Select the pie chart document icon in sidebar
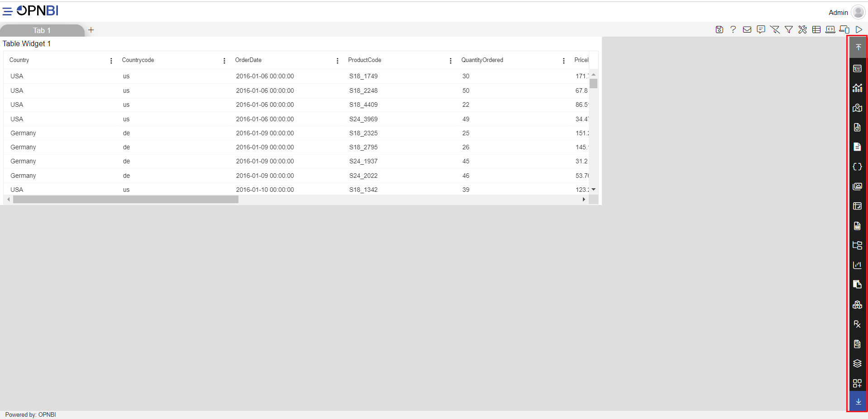 [x=857, y=127]
